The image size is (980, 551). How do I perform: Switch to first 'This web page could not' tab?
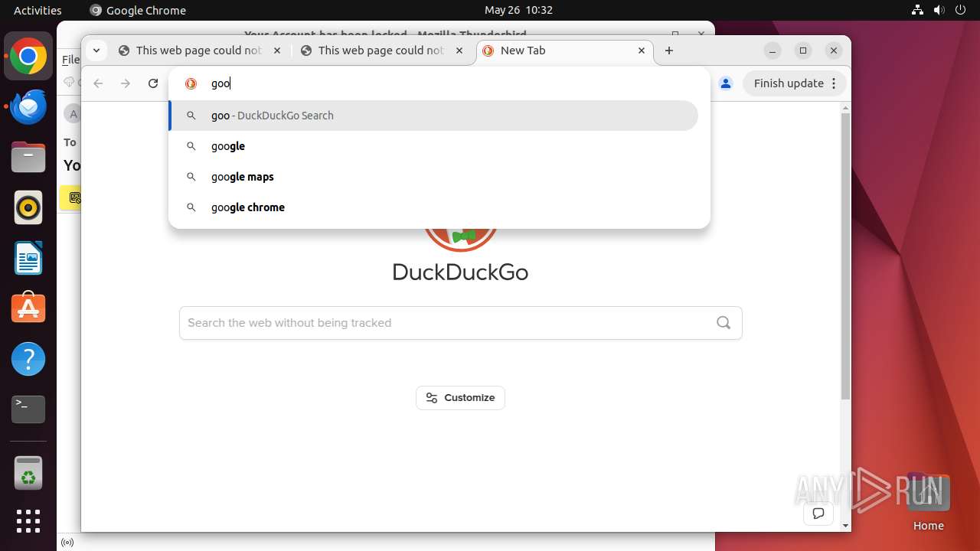tap(201, 51)
